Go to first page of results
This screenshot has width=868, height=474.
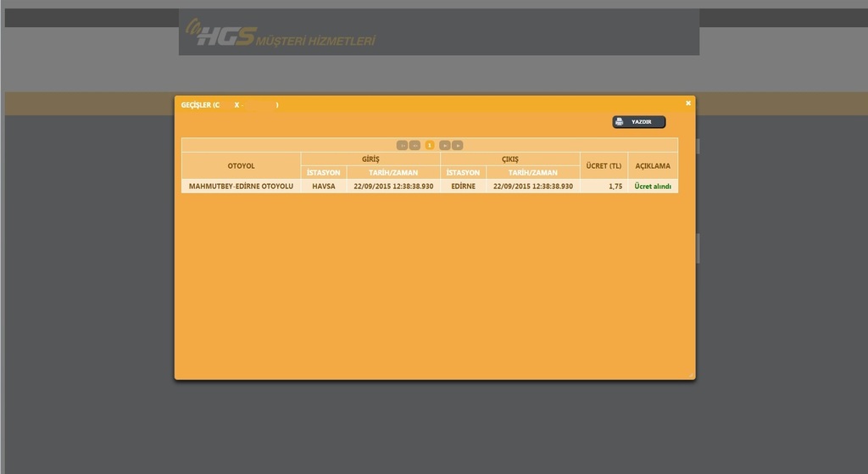(x=402, y=145)
